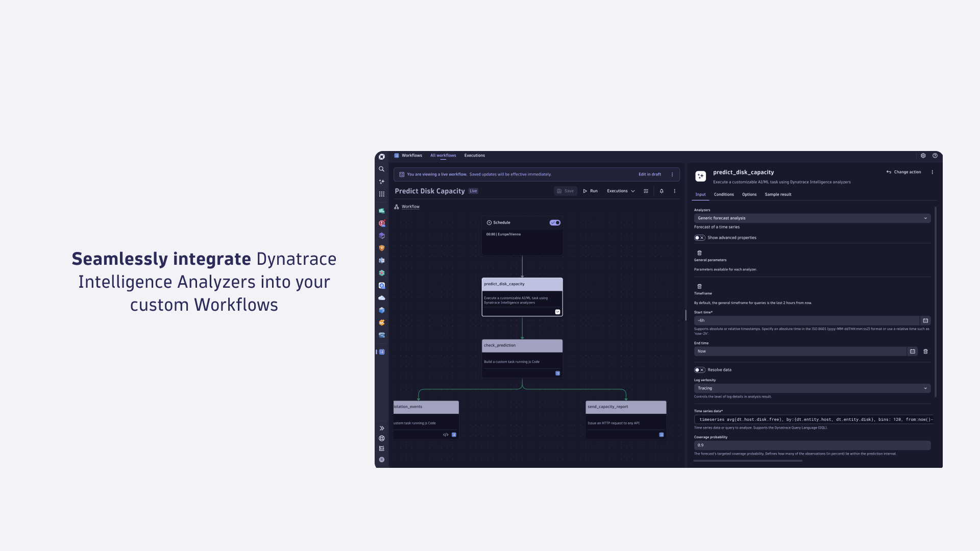Toggle the Resolve data switch
980x551 pixels.
[699, 369]
